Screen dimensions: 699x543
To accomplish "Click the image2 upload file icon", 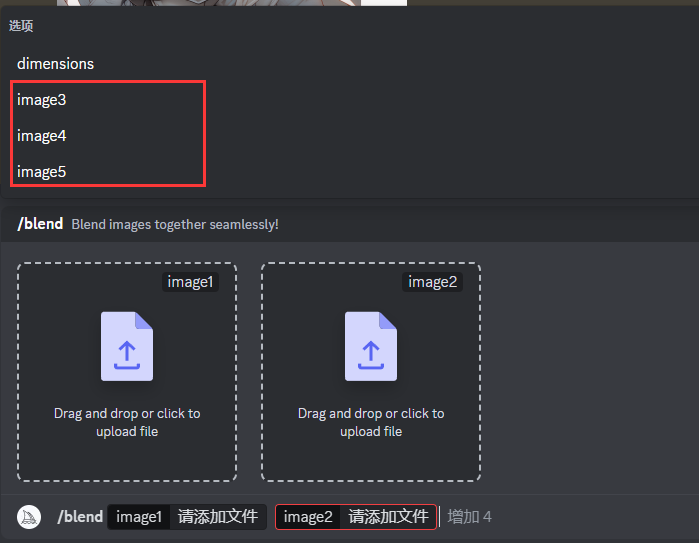I will pyautogui.click(x=371, y=346).
